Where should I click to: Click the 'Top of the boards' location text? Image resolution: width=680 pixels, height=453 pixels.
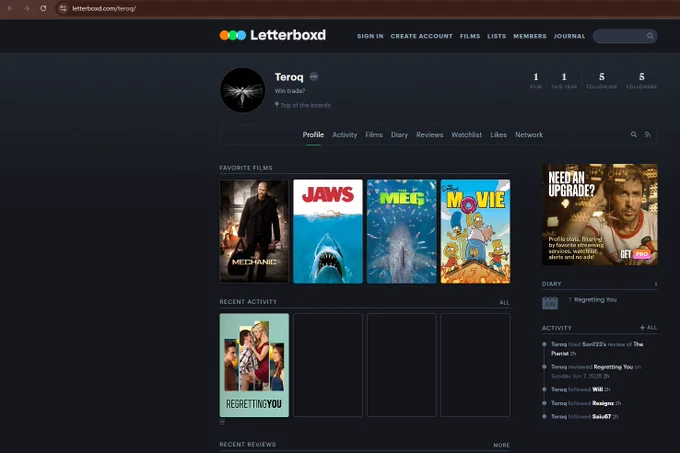click(x=305, y=105)
